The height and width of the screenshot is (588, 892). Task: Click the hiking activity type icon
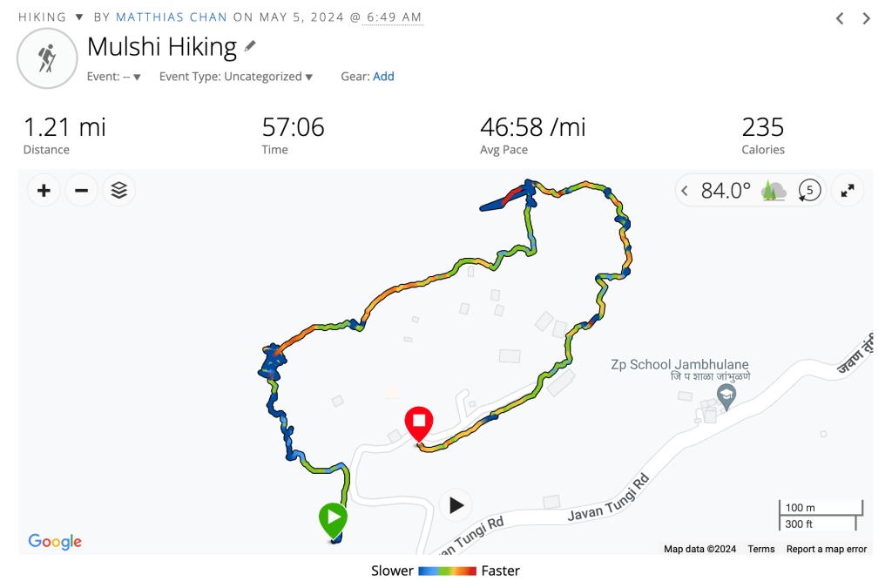tap(48, 58)
